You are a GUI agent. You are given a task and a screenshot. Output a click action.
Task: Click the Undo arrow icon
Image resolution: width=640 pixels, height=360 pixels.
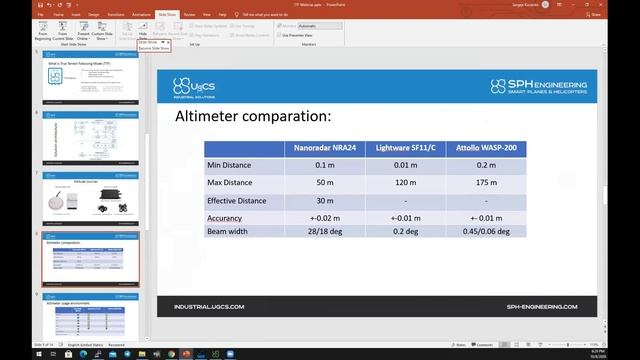(49, 5)
